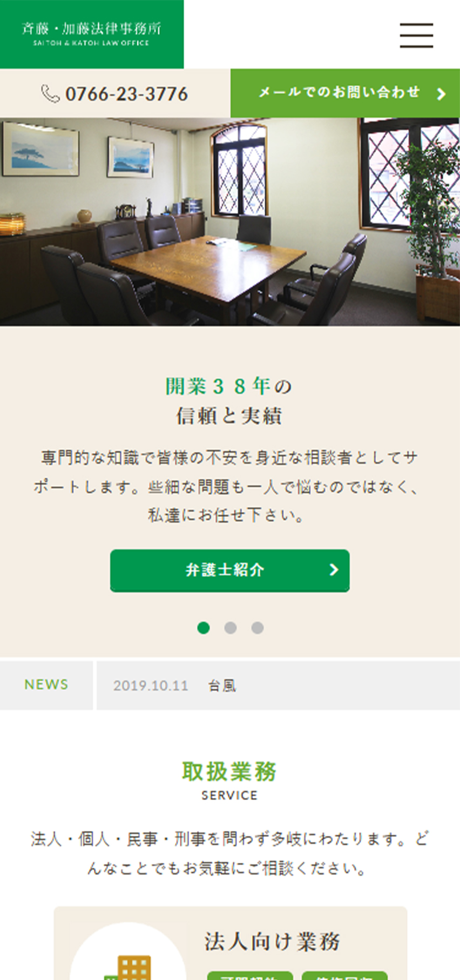Switch to the second slide dot
The image size is (460, 980).
pos(231,628)
